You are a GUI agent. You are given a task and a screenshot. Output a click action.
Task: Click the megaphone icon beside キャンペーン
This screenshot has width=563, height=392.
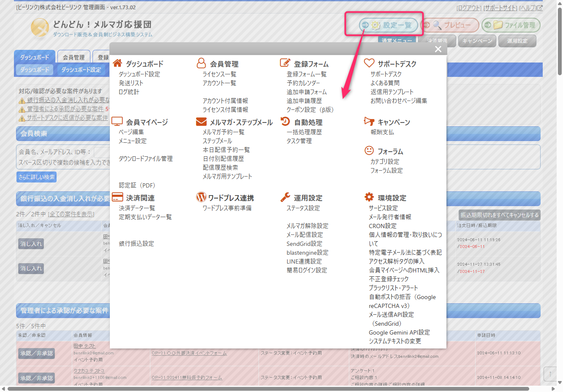click(x=369, y=121)
